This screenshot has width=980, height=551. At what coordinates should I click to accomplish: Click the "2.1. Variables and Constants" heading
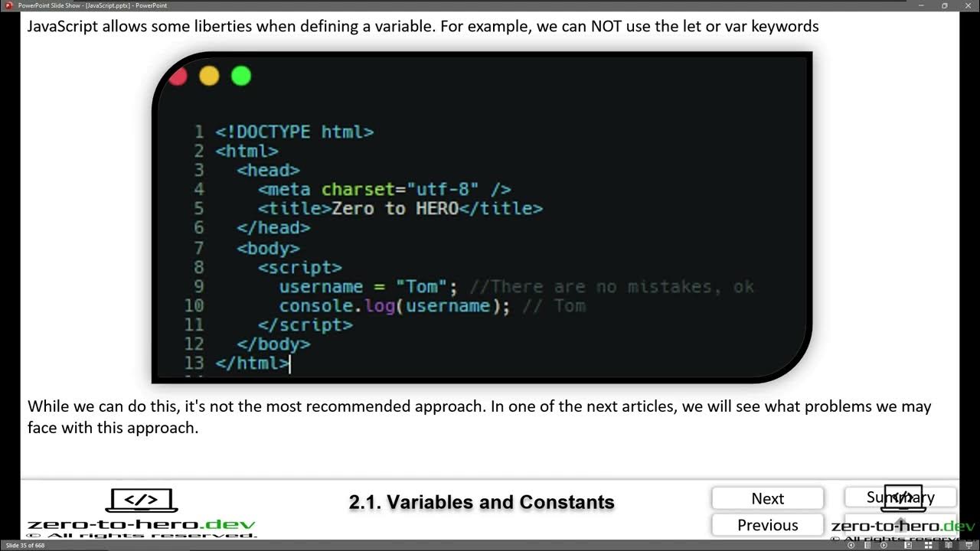coord(482,502)
